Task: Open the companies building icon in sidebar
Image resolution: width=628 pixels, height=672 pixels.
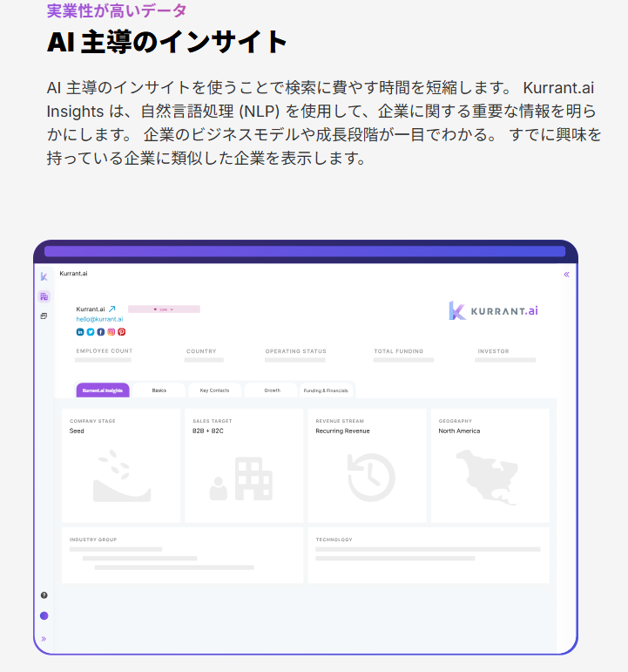Action: click(44, 296)
